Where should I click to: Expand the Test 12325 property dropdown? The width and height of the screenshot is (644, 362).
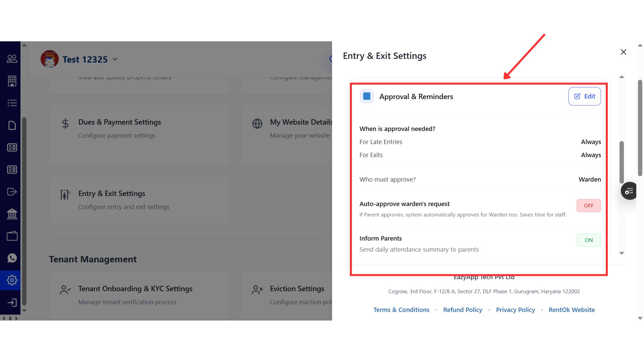115,59
